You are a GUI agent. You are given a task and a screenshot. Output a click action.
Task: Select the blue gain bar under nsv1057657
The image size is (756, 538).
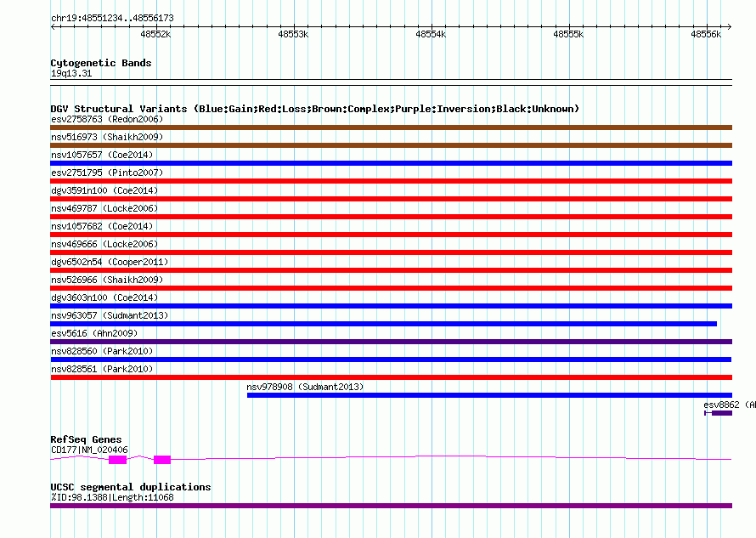point(391,163)
